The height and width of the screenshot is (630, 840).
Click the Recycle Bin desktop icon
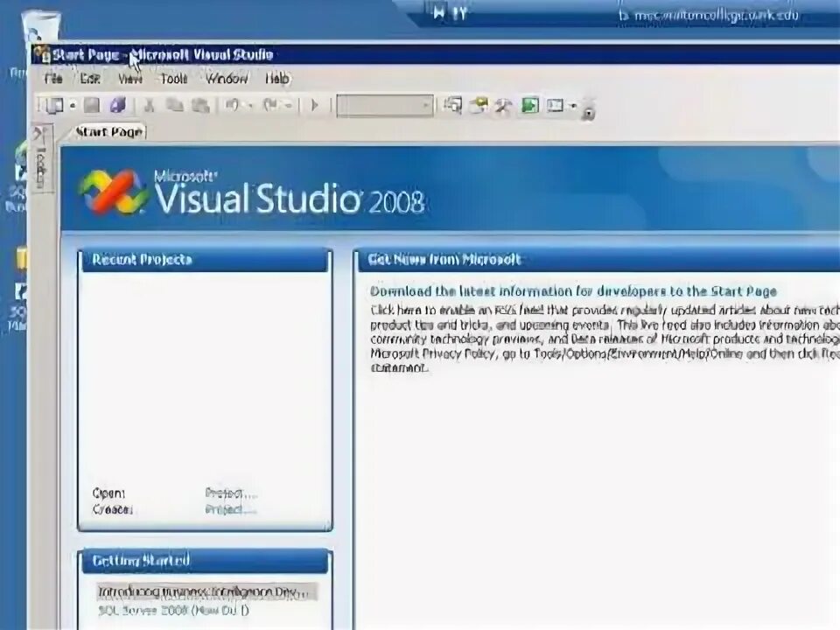[40, 28]
